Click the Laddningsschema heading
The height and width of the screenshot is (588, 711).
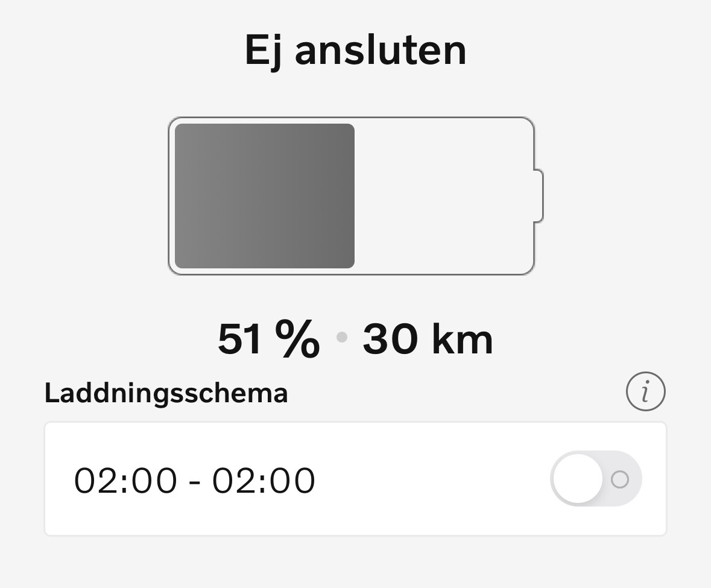click(166, 393)
